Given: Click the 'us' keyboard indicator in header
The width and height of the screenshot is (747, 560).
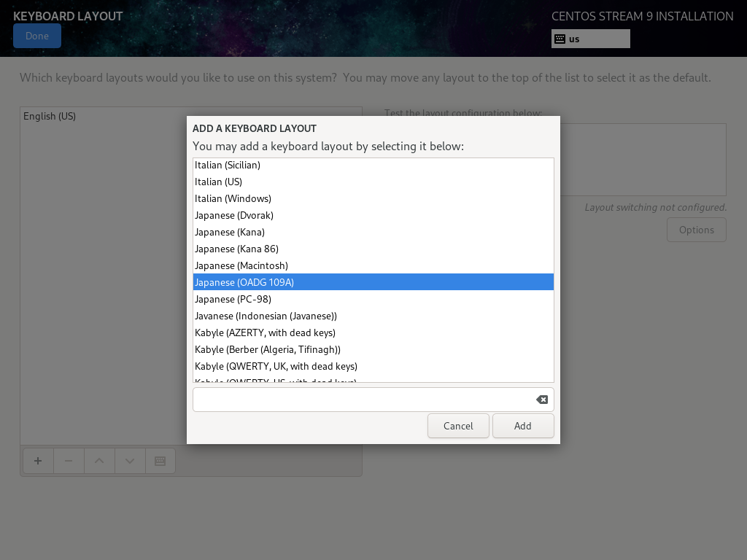Looking at the screenshot, I should [590, 39].
